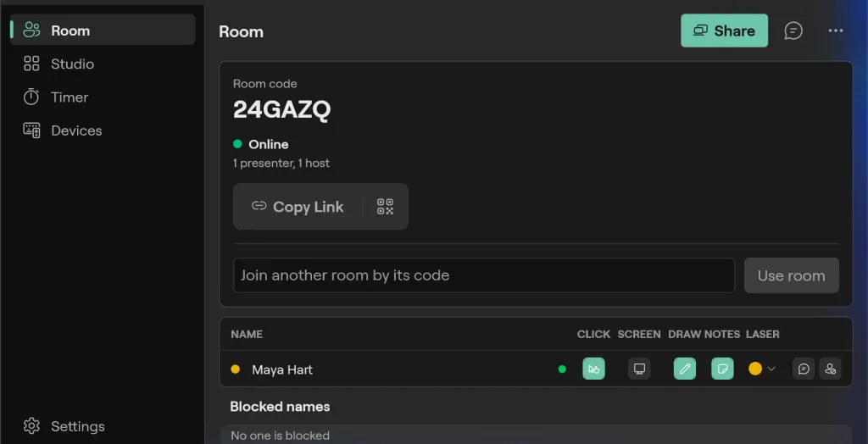Click the Maya Hart name
This screenshot has width=868, height=444.
tap(282, 369)
